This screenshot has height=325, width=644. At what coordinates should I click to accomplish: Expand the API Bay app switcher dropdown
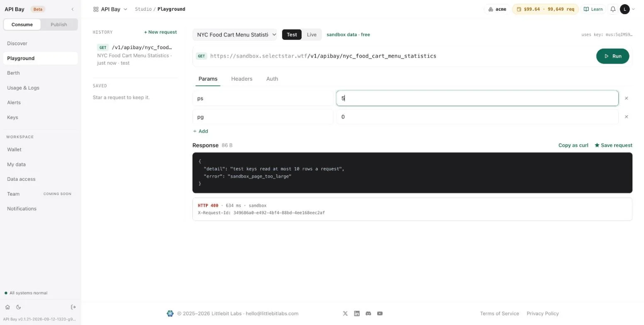pos(110,9)
